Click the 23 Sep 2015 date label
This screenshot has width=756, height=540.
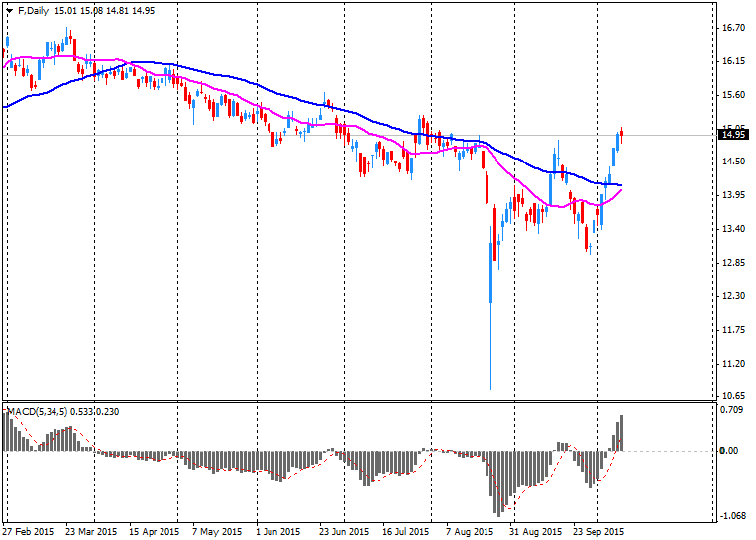[x=598, y=532]
